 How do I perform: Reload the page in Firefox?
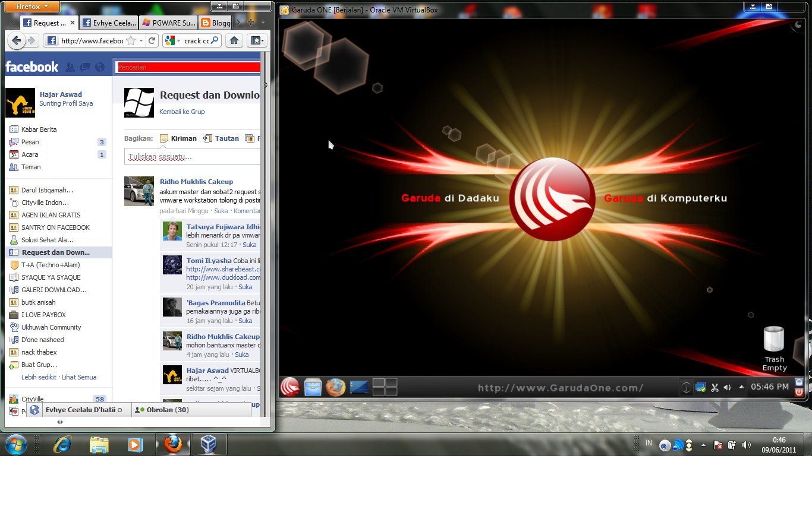coord(152,40)
